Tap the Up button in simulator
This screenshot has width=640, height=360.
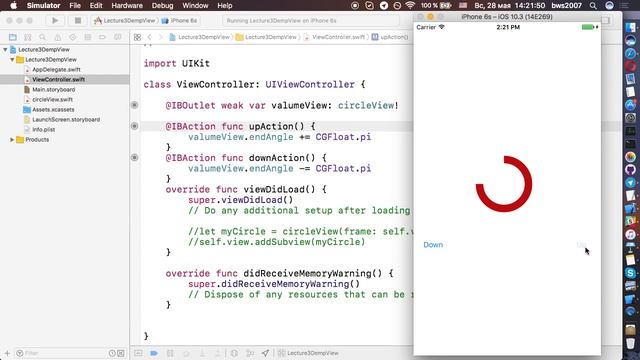[581, 245]
